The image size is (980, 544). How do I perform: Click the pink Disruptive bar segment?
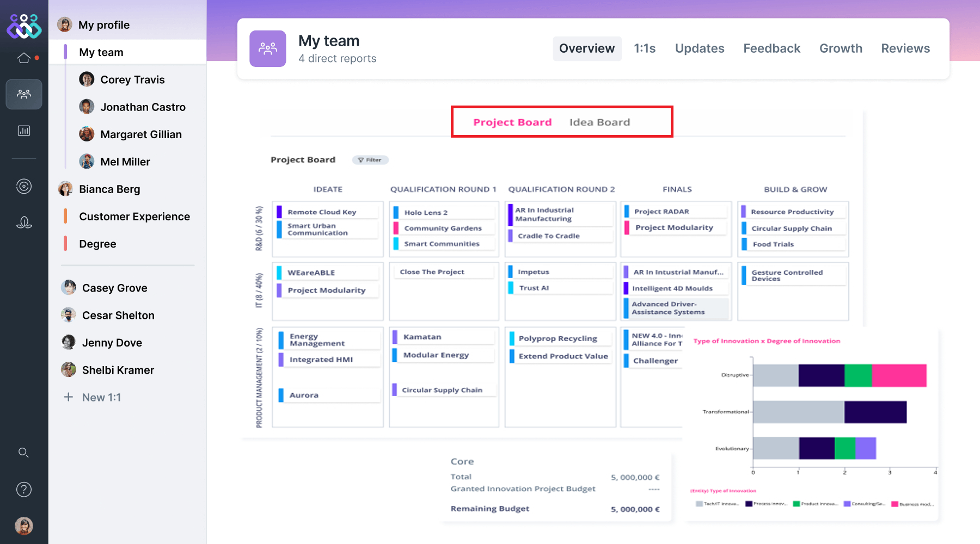pos(899,375)
